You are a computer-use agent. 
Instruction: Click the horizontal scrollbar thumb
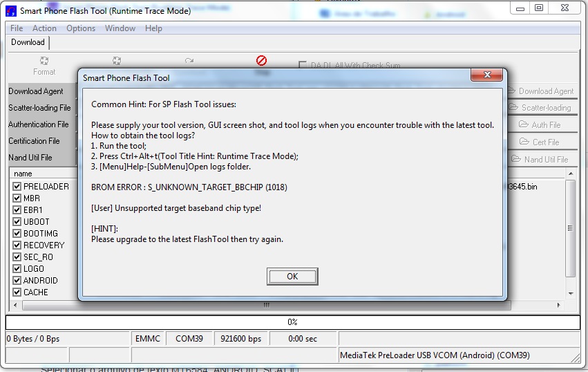click(x=266, y=305)
